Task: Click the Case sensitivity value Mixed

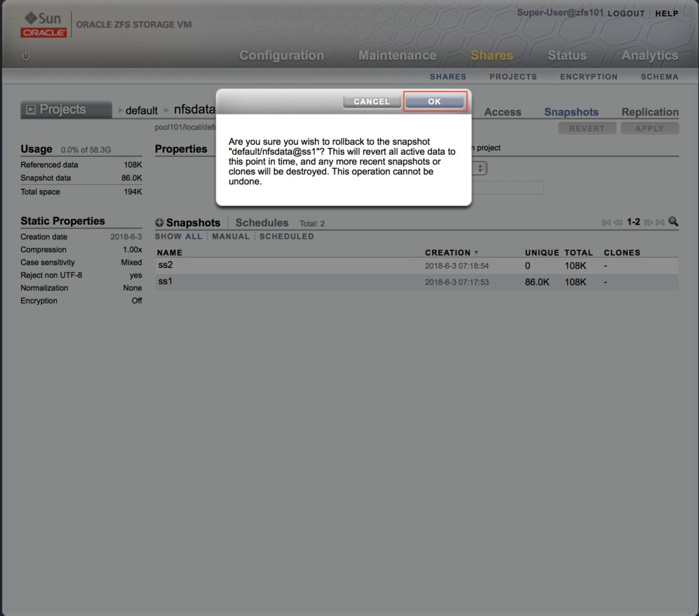Action: [x=132, y=263]
